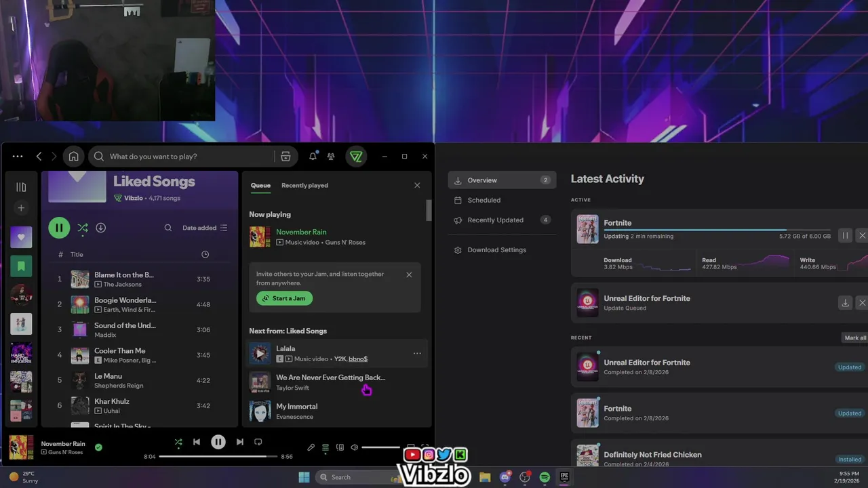Open the Browse icon next to the search box
Screen dimensions: 868x488
pos(285,157)
